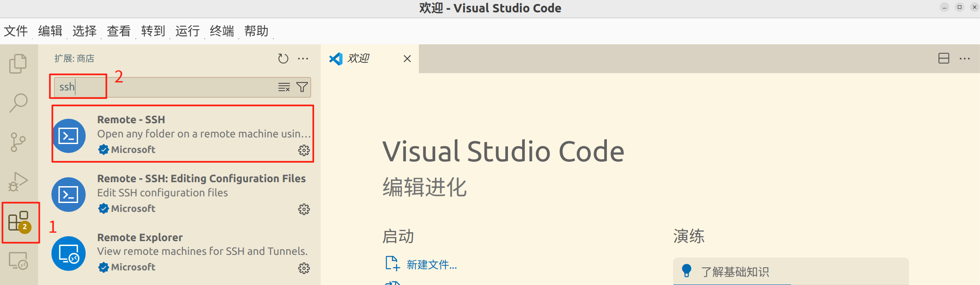Open the Run and Debug view
This screenshot has width=980, height=285.
[x=18, y=181]
